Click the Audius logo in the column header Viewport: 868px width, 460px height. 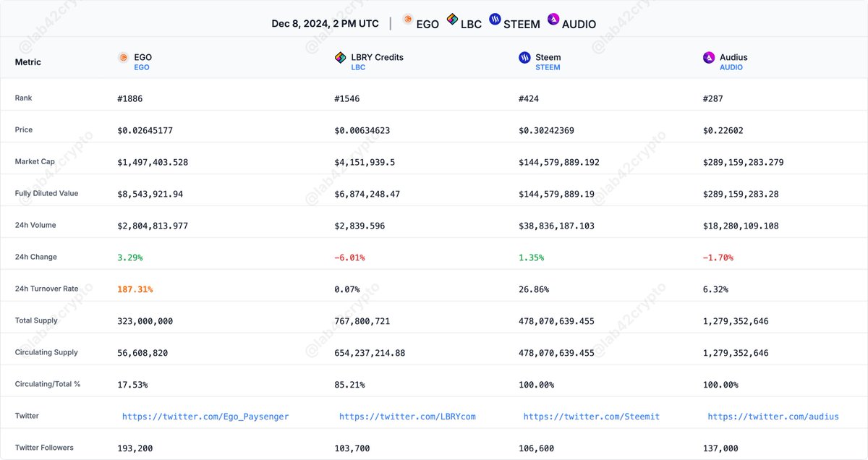click(x=709, y=58)
